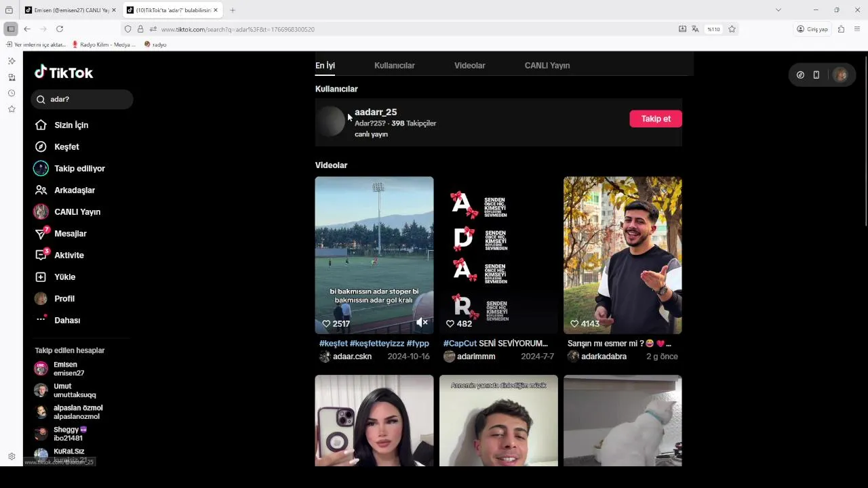Unmute the adaar.cskn football video
868x488 pixels.
click(x=422, y=323)
